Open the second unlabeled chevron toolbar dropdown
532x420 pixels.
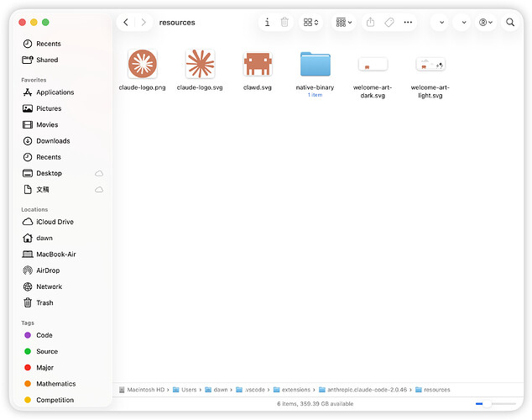(463, 23)
